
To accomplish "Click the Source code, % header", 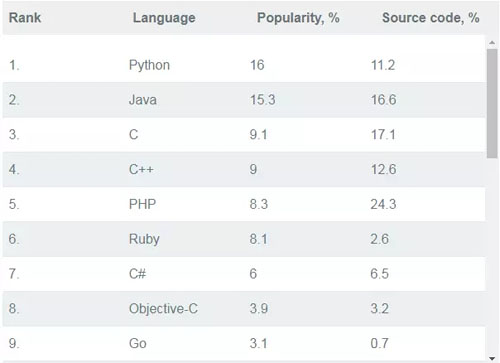I will [x=431, y=18].
